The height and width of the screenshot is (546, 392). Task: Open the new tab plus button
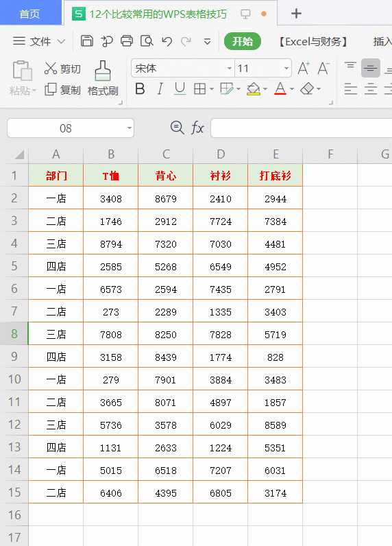tap(296, 14)
